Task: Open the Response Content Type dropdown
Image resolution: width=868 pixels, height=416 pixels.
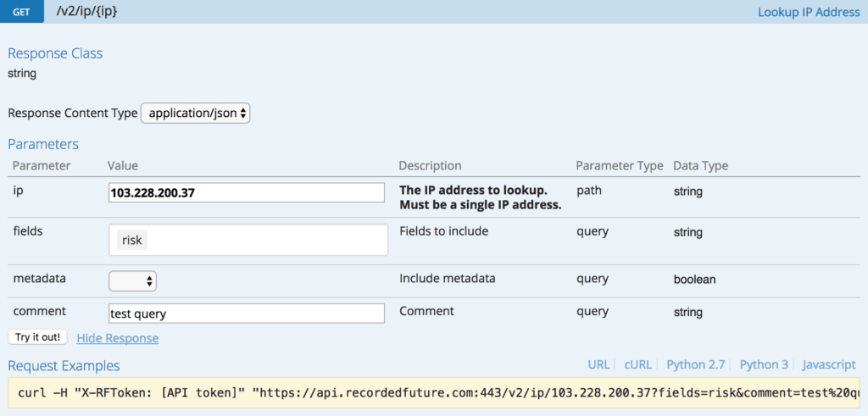Action: point(196,114)
